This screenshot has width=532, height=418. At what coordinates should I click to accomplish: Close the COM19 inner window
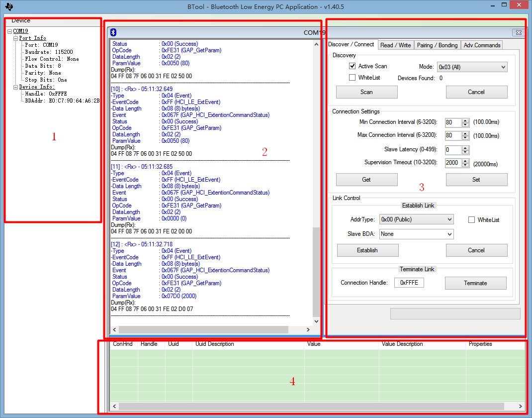519,33
